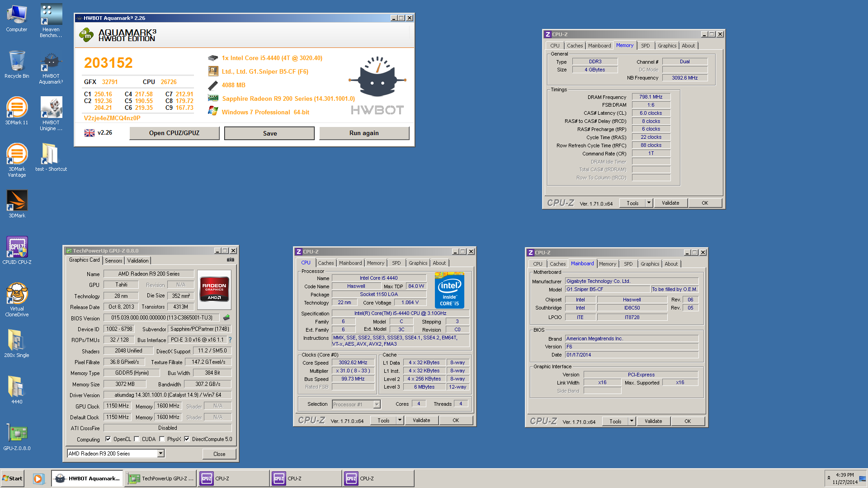Screen dimensions: 868x488
Task: Toggle the PhysX checkbox in GPU-Z
Action: click(x=162, y=439)
